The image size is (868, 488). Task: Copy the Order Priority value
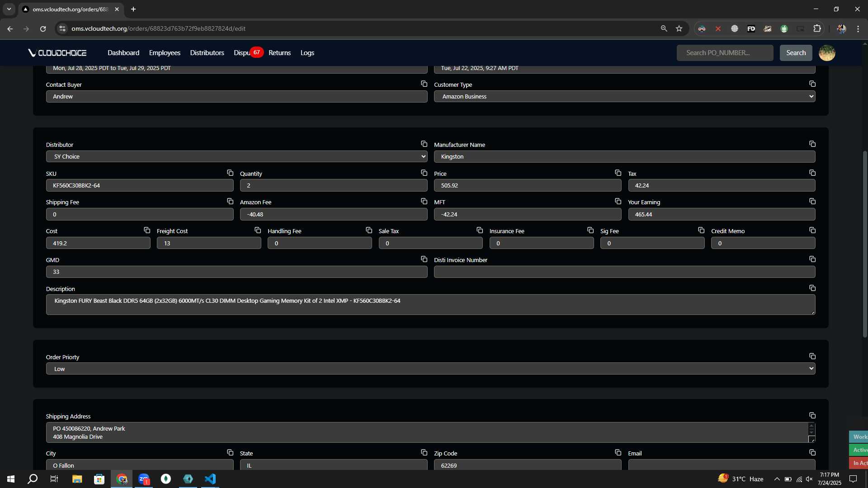coord(812,357)
